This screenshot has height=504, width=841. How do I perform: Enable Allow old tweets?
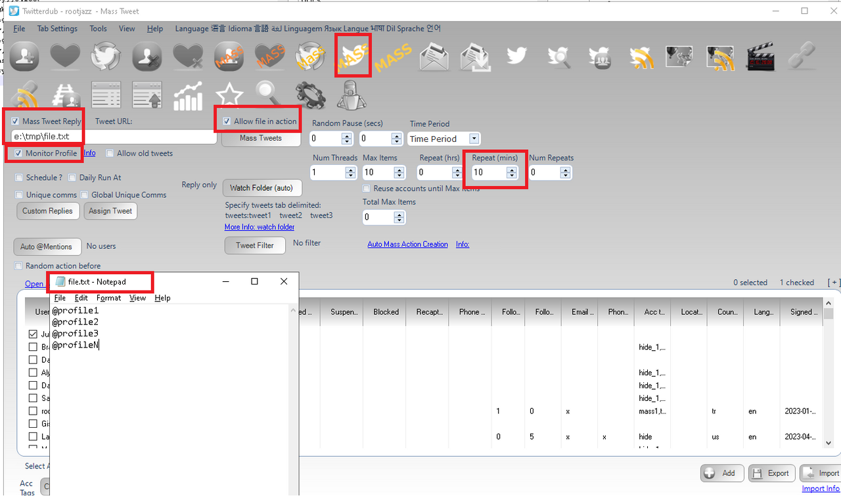110,153
